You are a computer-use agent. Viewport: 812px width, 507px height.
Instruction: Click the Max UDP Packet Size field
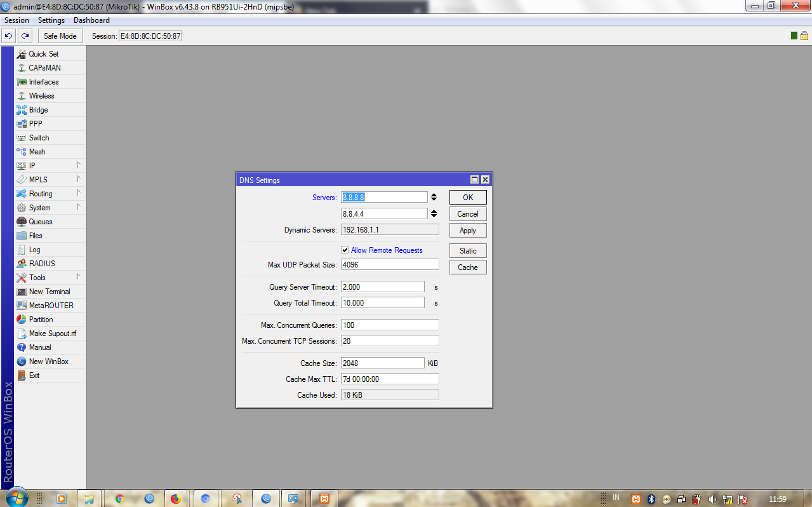(x=390, y=265)
